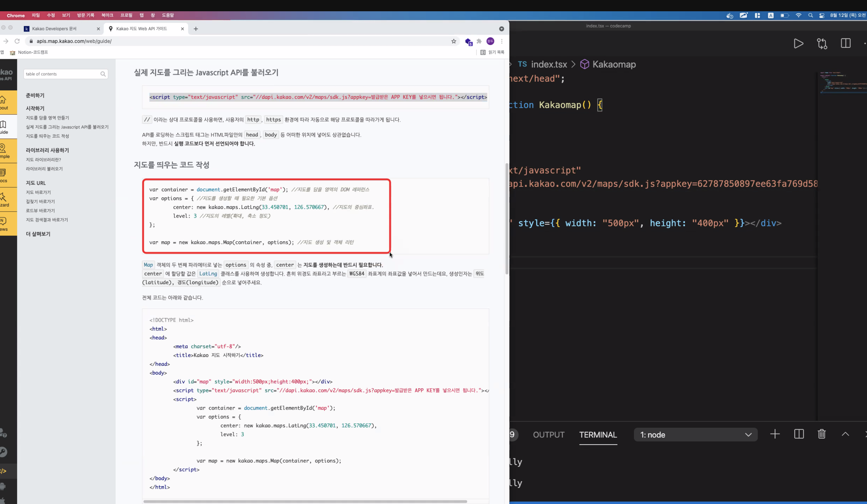The height and width of the screenshot is (504, 867).
Task: Switch to Kakao Developers 문서 tab
Action: click(x=54, y=29)
